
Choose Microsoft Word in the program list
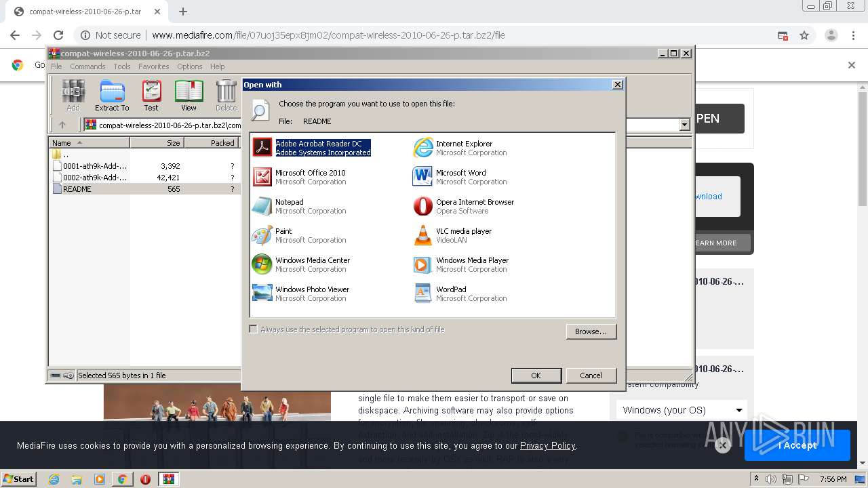click(x=460, y=177)
